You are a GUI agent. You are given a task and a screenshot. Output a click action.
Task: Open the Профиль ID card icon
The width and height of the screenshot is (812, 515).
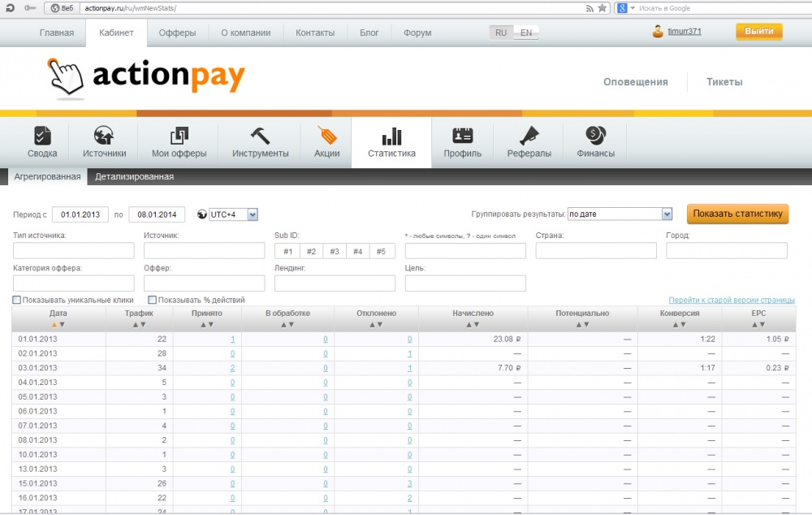click(463, 136)
